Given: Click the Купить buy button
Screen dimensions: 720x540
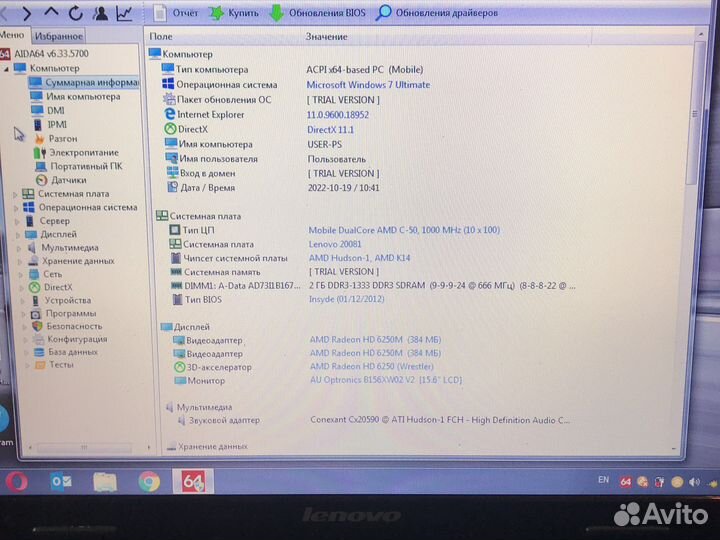Looking at the screenshot, I should [x=234, y=13].
